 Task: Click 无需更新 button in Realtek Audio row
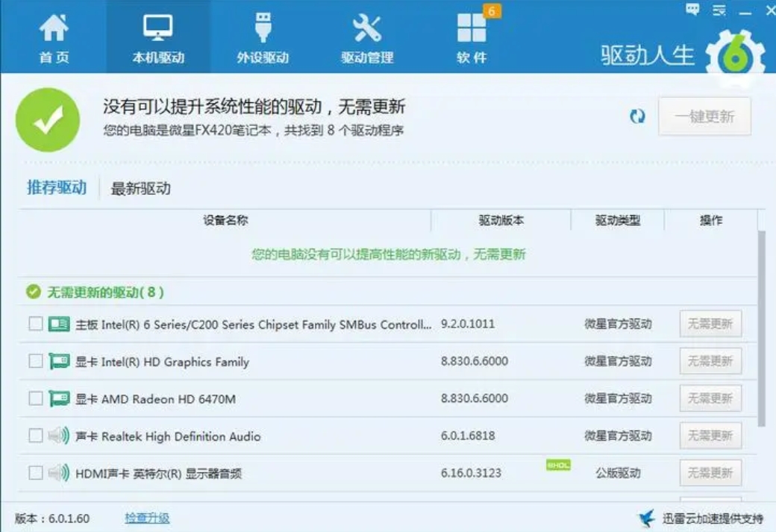710,436
